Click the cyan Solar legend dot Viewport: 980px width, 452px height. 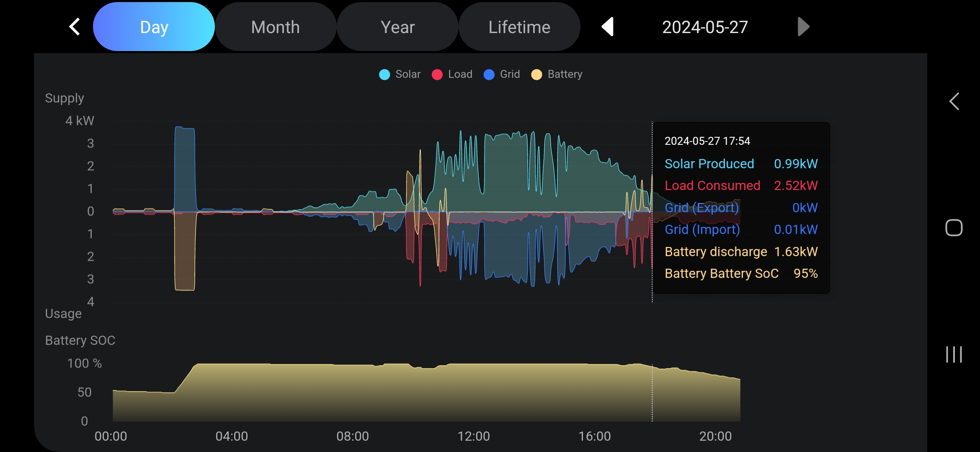384,74
